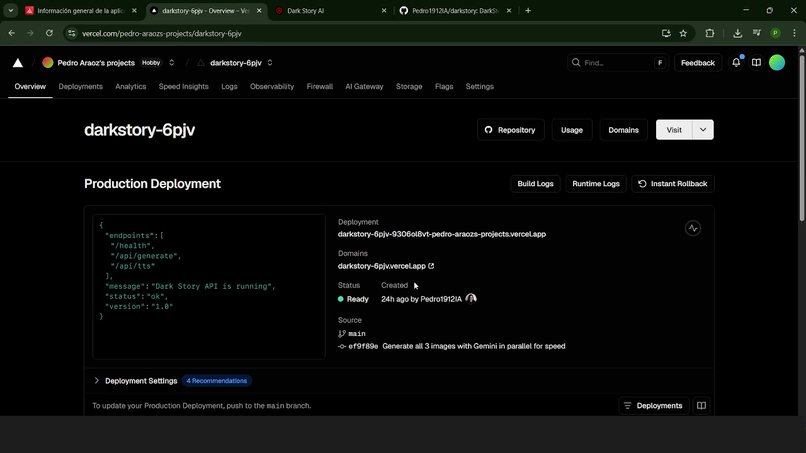Open the darkstory-6pjv.vercel.app domain link
806x453 pixels.
[x=381, y=266]
